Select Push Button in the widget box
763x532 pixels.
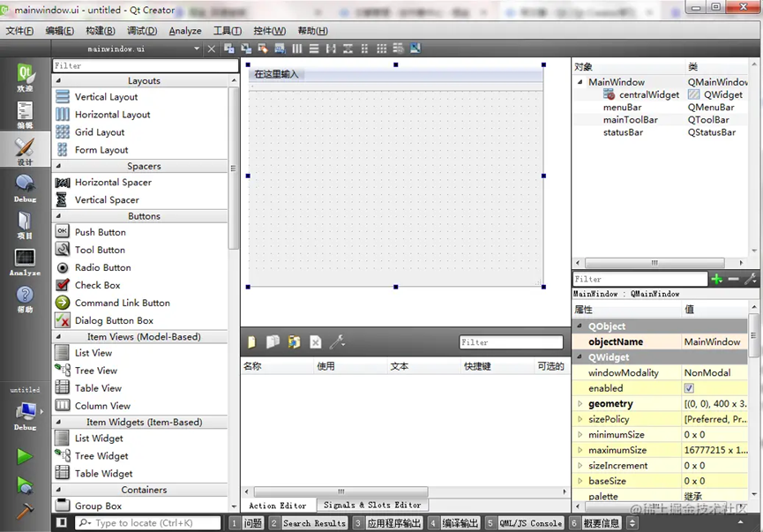click(x=101, y=232)
